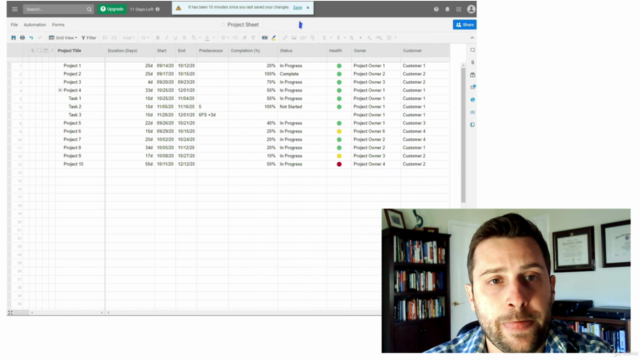Click the percent format icon
The height and width of the screenshot is (360, 640).
351,38
